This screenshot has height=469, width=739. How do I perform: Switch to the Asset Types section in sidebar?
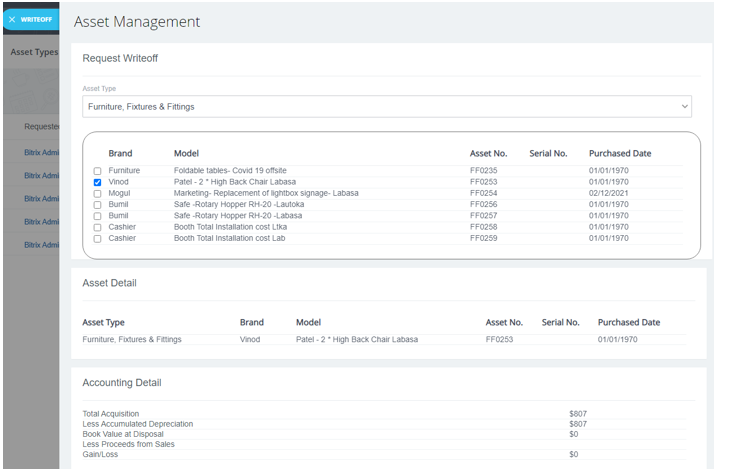click(x=34, y=52)
